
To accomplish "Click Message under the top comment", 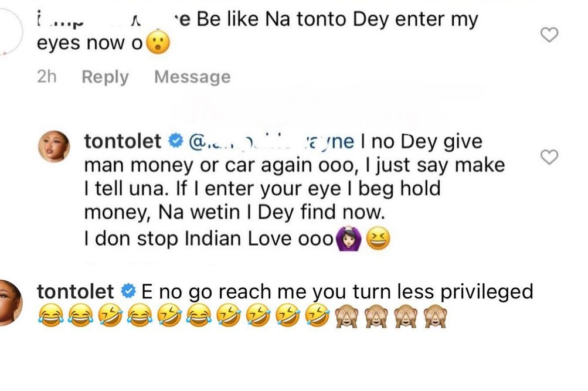I will tap(192, 77).
